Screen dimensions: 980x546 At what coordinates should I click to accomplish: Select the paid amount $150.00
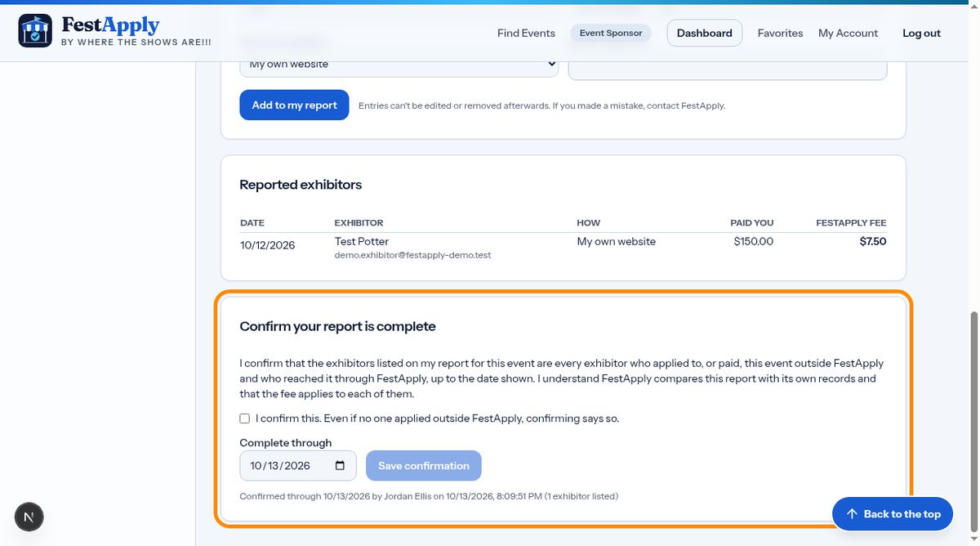coord(753,241)
